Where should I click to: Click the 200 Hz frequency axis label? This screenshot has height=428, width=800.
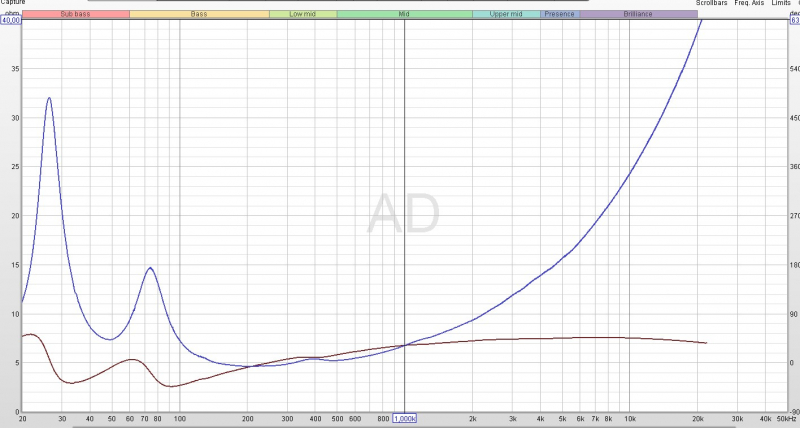[x=247, y=419]
